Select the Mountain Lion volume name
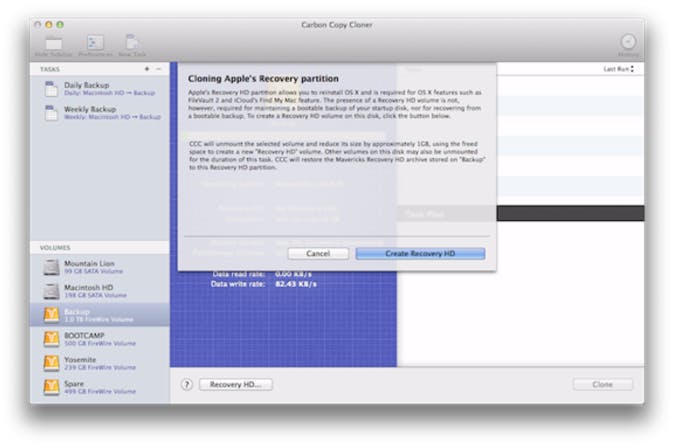Viewport: 674px width, 447px height. pos(89,263)
